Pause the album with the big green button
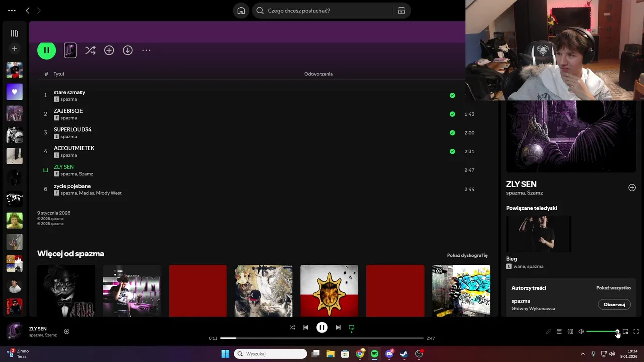 (x=46, y=50)
